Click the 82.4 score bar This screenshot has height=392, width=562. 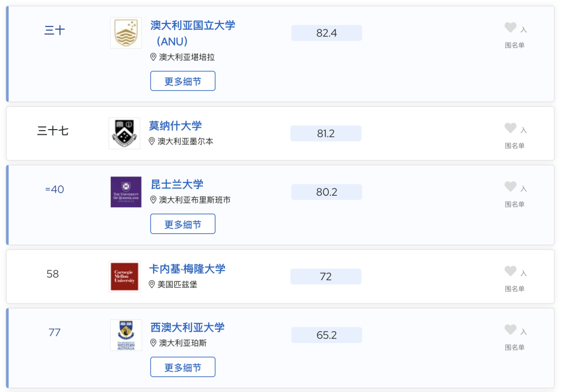[326, 33]
